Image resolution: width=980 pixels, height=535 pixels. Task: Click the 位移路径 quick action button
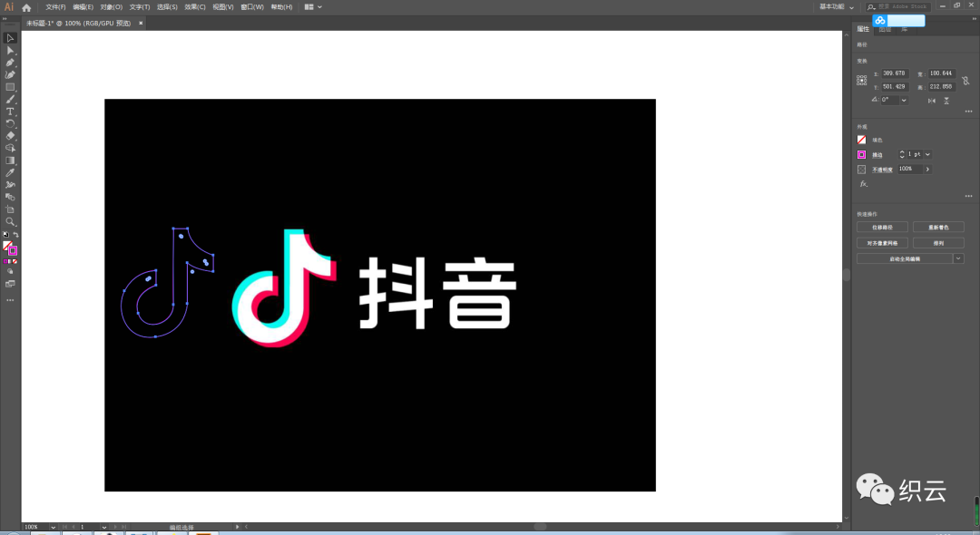(883, 228)
